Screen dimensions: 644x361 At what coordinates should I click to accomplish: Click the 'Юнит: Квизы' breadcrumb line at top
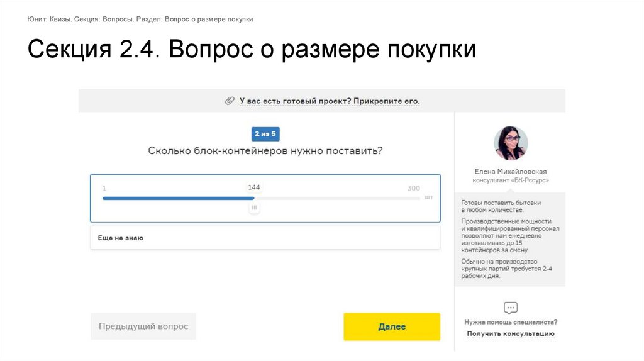tap(140, 19)
